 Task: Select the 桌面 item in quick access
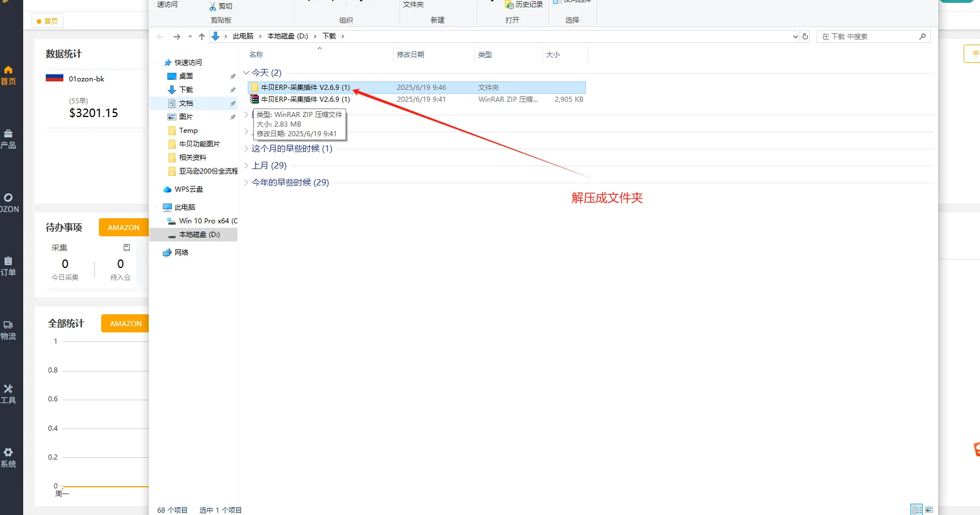click(186, 76)
